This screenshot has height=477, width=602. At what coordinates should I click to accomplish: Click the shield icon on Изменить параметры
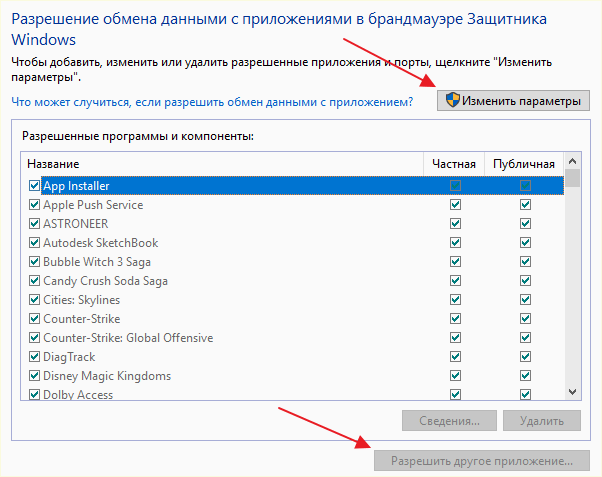pos(453,100)
